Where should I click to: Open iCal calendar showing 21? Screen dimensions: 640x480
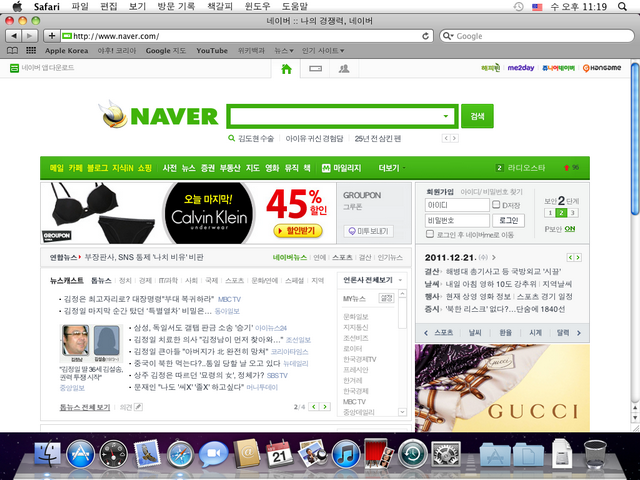coord(279,454)
